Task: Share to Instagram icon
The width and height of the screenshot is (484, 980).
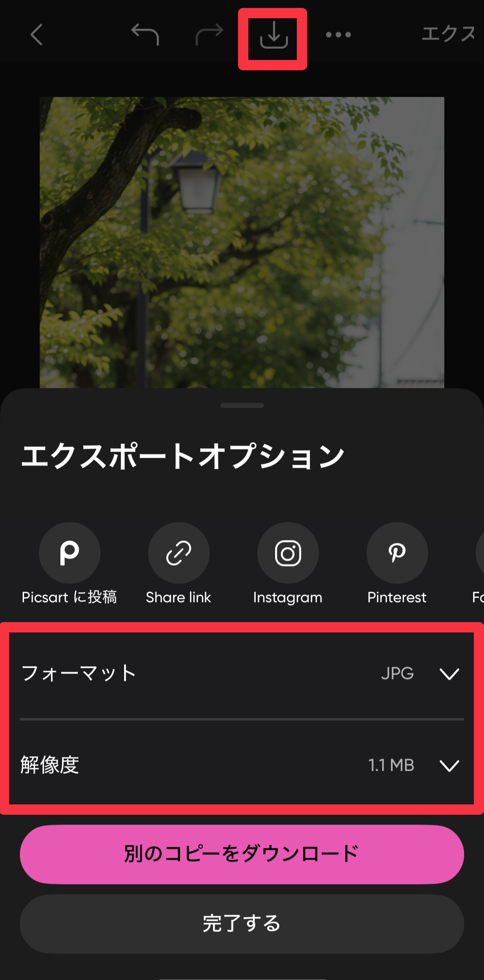Action: point(288,553)
